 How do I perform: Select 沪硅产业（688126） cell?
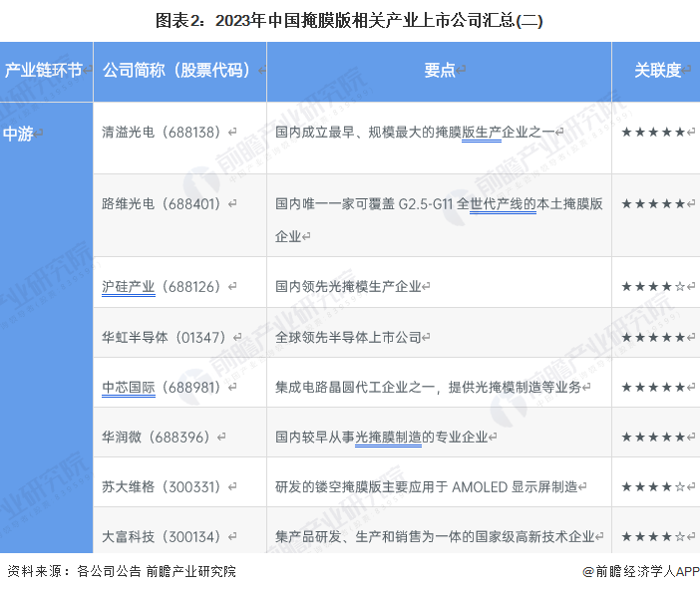tap(179, 282)
